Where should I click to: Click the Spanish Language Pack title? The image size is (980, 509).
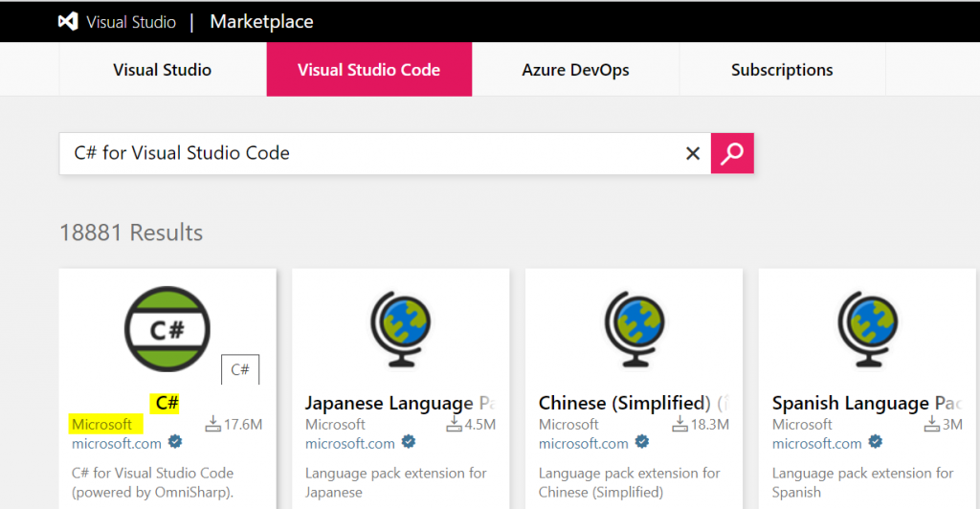pyautogui.click(x=867, y=404)
